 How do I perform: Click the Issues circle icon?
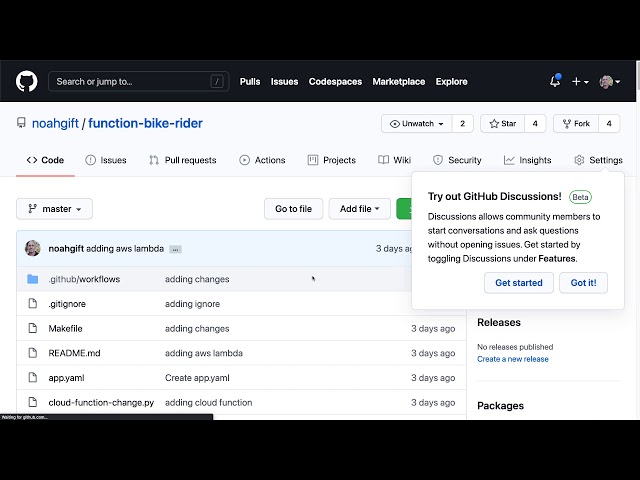[x=90, y=160]
